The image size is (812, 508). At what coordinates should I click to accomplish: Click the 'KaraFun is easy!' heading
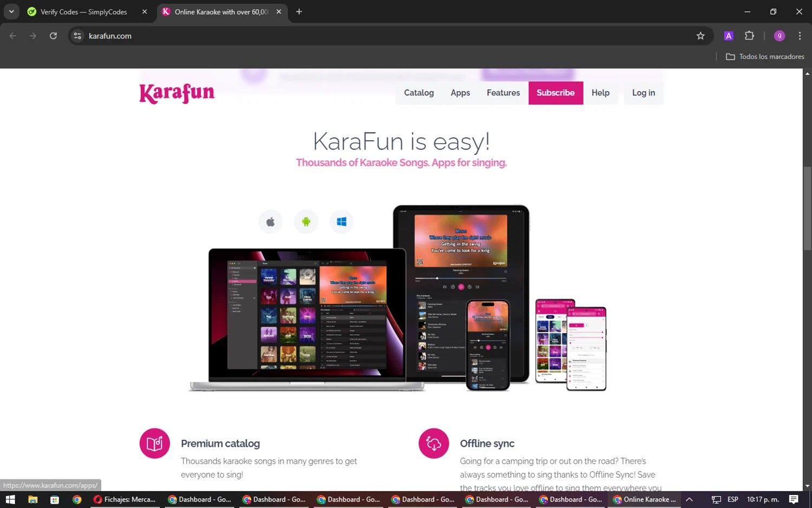(x=401, y=141)
